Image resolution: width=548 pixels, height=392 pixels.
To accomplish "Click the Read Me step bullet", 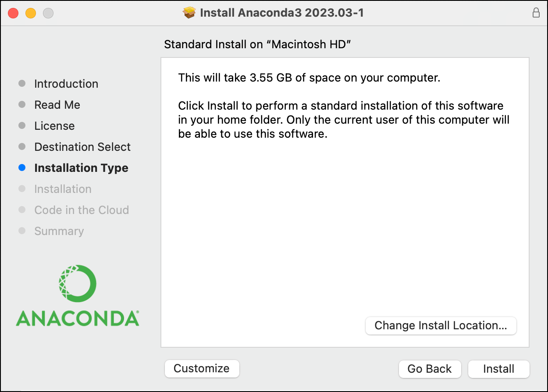I will tap(22, 105).
